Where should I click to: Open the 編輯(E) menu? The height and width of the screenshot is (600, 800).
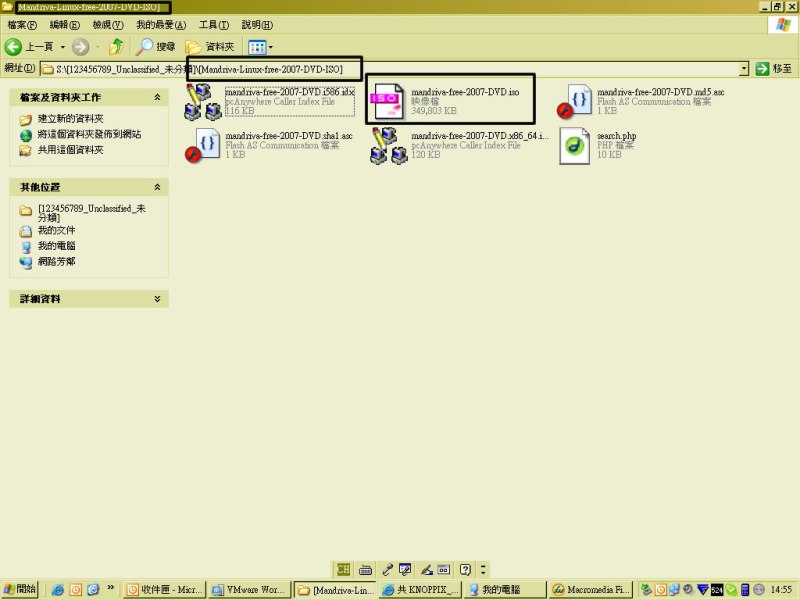[x=65, y=24]
